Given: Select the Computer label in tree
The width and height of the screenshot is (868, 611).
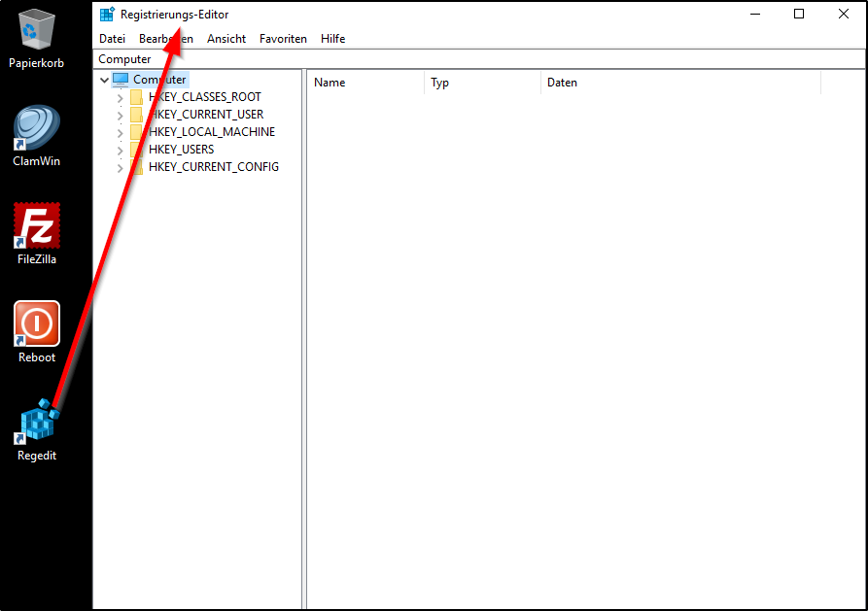Looking at the screenshot, I should coord(159,80).
